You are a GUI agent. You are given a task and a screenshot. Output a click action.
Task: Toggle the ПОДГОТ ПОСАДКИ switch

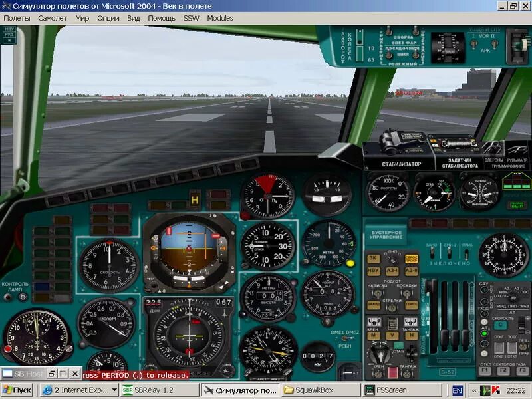406,293
